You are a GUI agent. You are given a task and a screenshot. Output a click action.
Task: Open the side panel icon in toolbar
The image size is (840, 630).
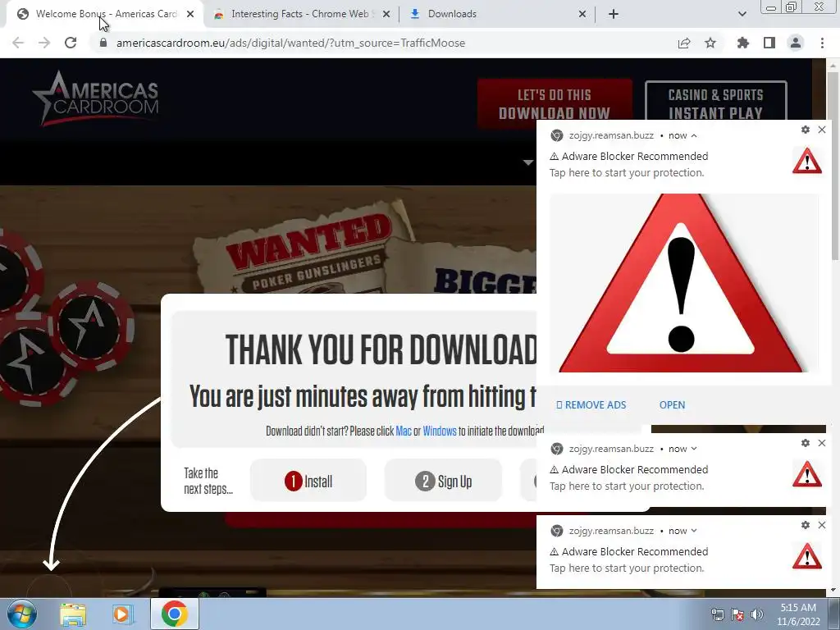point(769,43)
